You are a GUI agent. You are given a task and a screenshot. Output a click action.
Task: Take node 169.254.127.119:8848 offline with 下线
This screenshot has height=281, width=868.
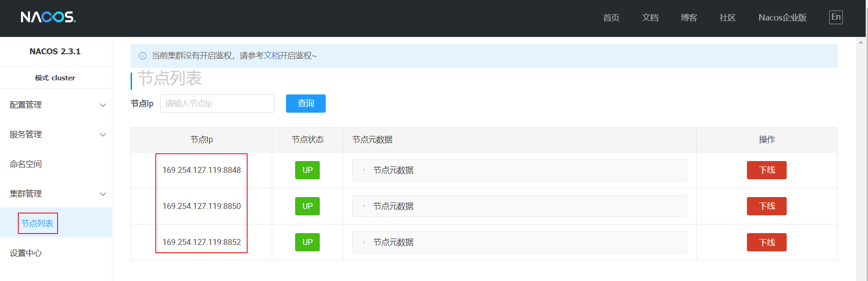pyautogui.click(x=767, y=170)
